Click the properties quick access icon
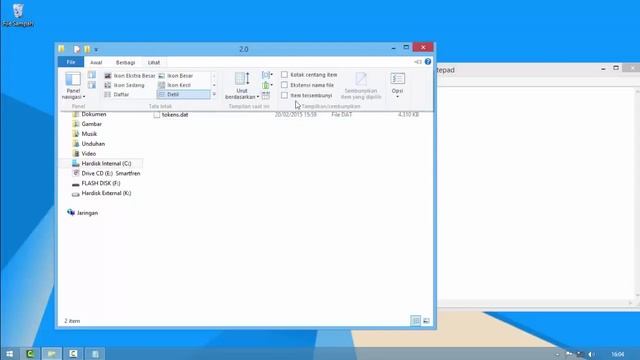Image resolution: width=640 pixels, height=360 pixels. pos(76,49)
